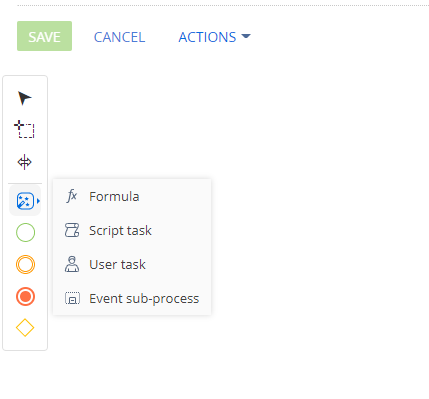Click the event sub-process box icon

(72, 298)
